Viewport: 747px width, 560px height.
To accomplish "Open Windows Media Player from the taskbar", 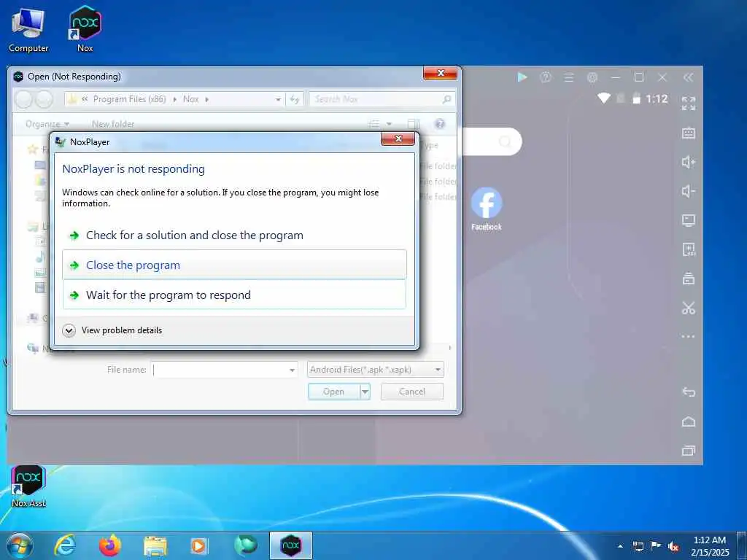I will (198, 546).
